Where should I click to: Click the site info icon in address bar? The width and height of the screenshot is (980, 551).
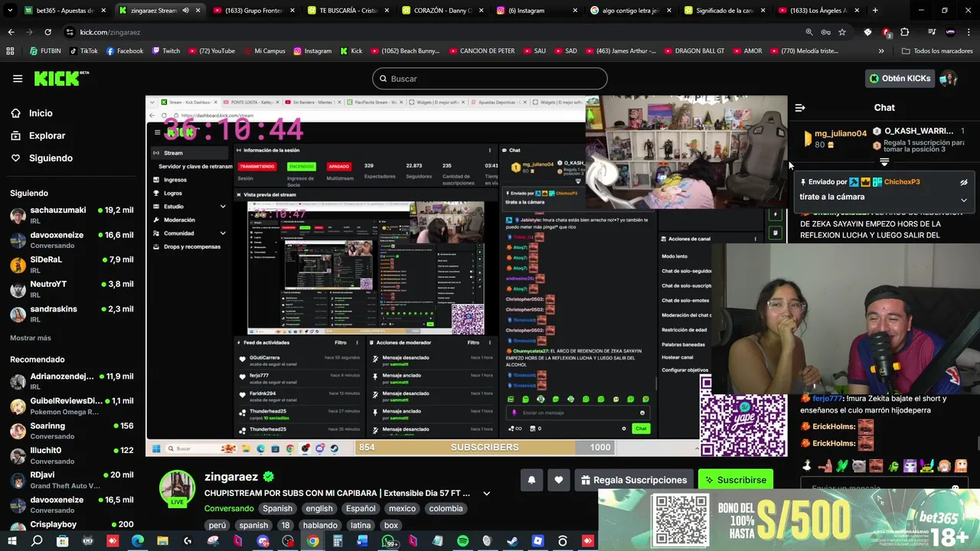point(70,32)
